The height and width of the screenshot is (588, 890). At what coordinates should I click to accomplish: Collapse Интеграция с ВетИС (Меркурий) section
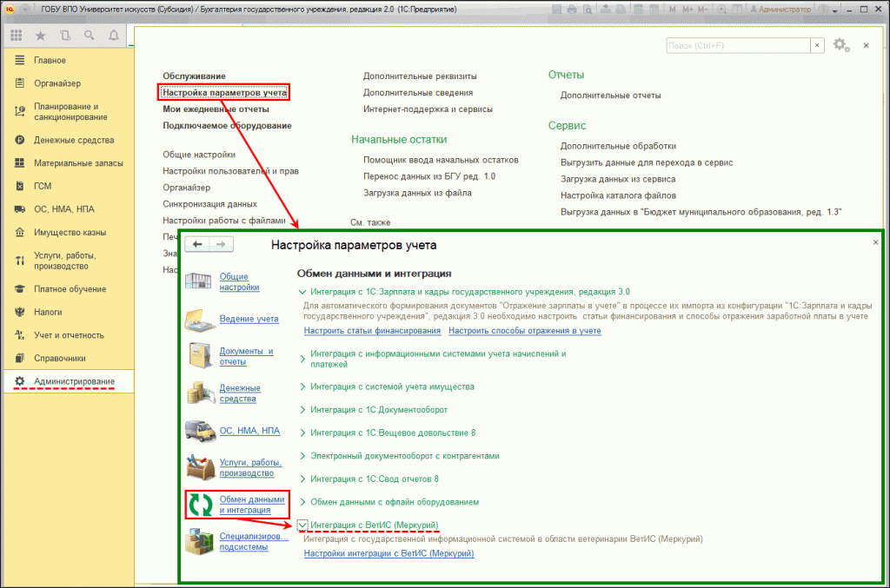(302, 525)
